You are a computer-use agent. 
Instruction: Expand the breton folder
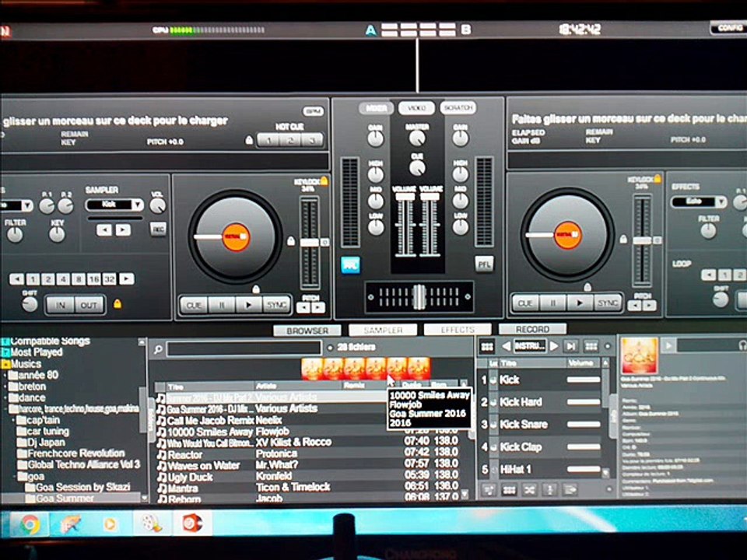[5, 387]
